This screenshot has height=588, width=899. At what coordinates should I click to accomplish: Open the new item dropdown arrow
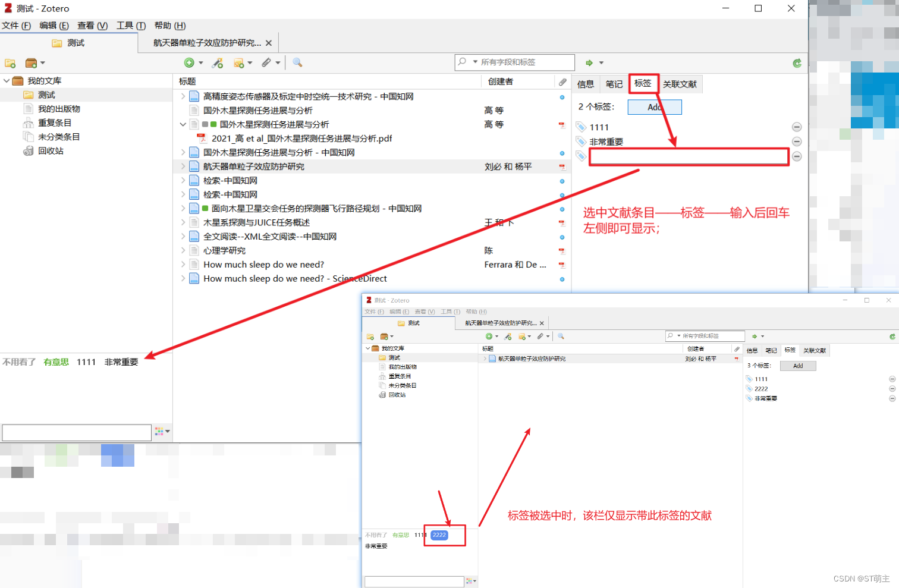pos(201,63)
